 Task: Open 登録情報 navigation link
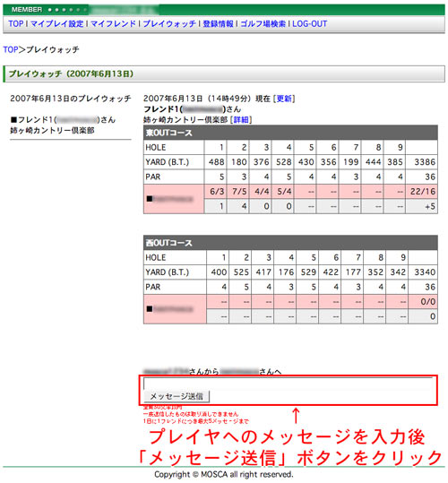[x=218, y=23]
